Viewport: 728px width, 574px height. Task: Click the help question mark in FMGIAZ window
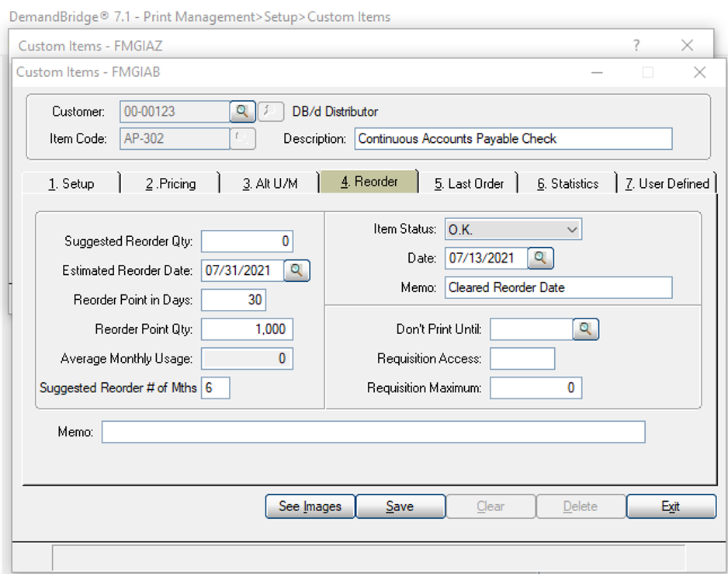pos(636,45)
